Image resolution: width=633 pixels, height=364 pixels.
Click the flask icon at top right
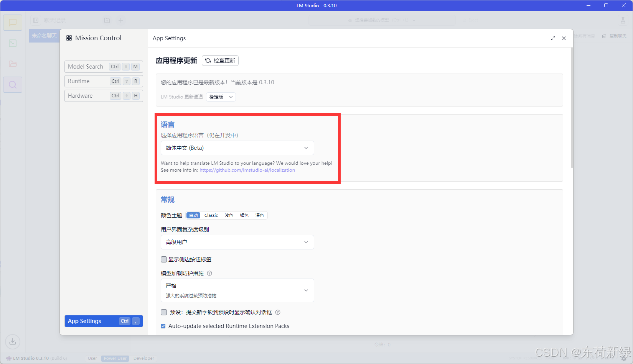pyautogui.click(x=623, y=20)
